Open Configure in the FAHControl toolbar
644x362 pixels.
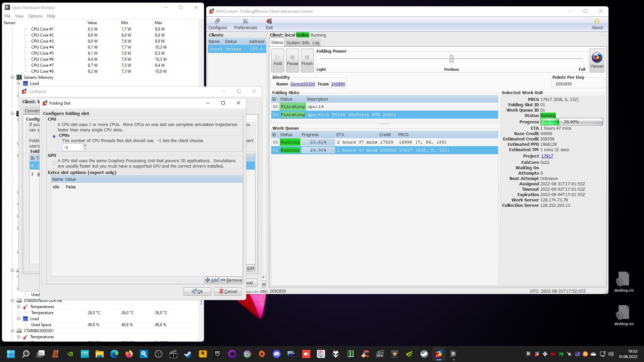(x=217, y=24)
